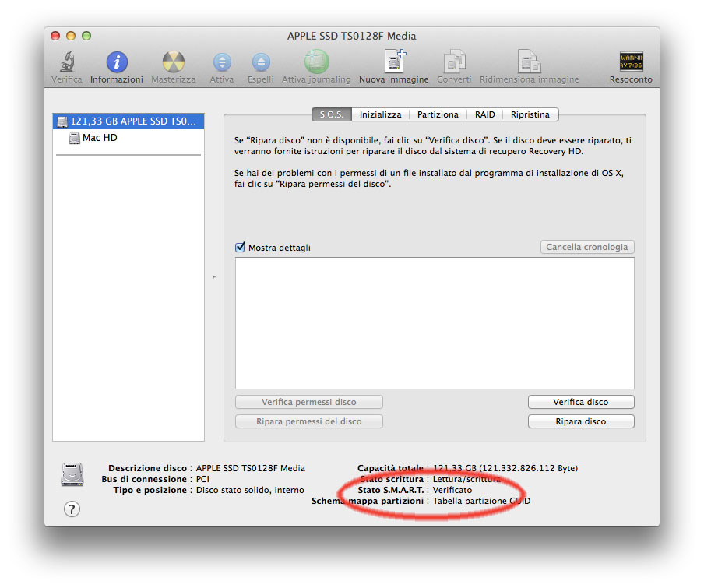Click the Resoconto warning icon
704x588 pixels.
[x=631, y=64]
